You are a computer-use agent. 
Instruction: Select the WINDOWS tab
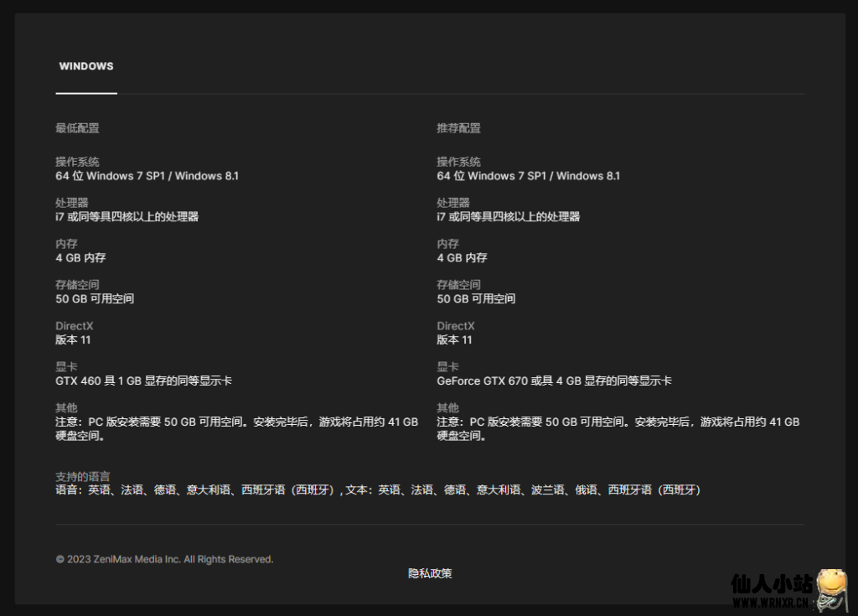[x=86, y=66]
